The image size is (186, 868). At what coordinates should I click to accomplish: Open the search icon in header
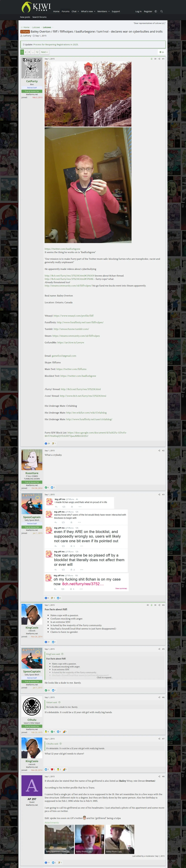161,11
